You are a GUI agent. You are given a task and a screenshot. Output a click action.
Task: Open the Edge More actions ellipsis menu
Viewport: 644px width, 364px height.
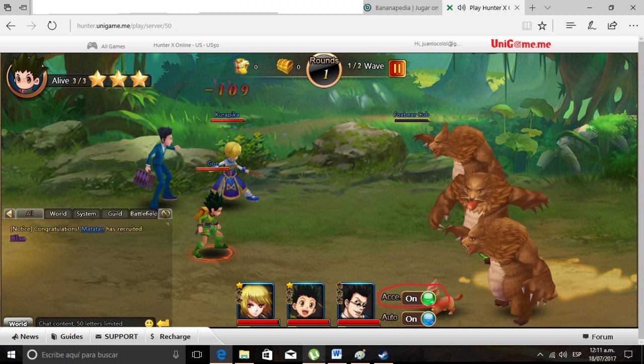point(633,26)
